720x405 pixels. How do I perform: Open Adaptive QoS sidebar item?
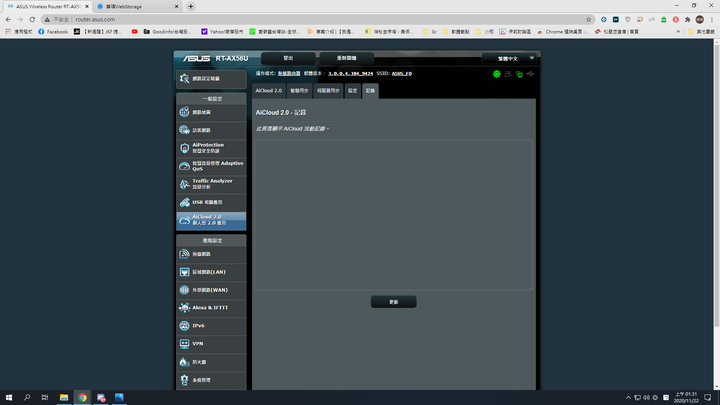[211, 166]
